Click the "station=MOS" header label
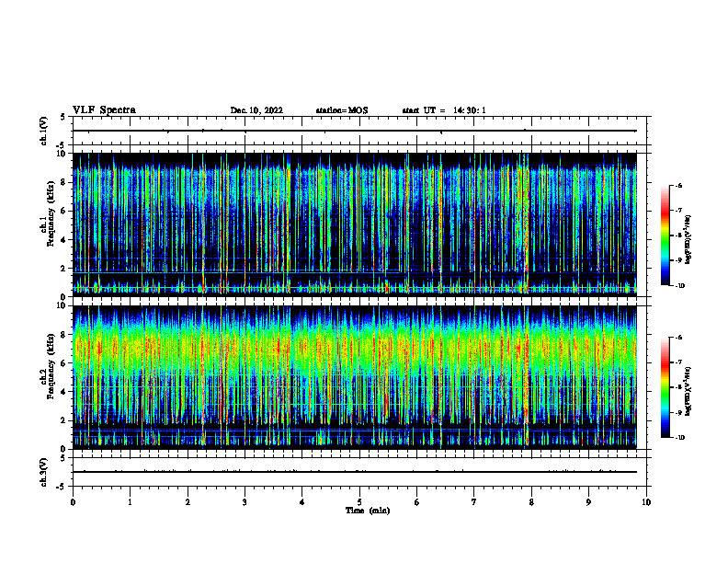The image size is (728, 563). 342,110
